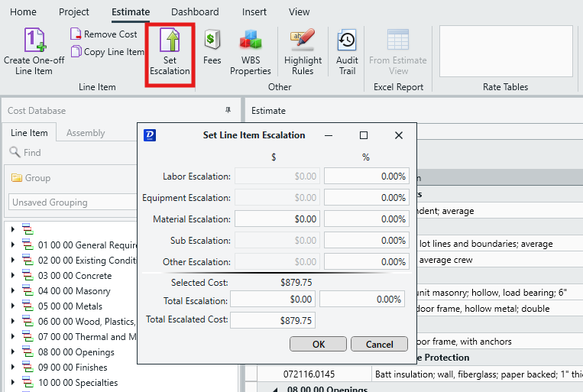Expand the 04 00 00 Masonry node
Viewport: 583px width, 392px height.
point(12,291)
